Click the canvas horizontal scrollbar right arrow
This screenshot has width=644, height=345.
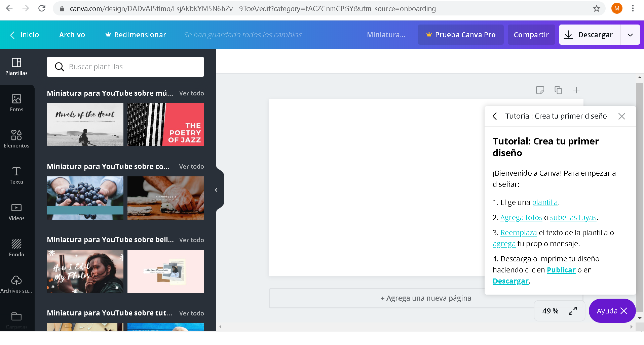(631, 327)
